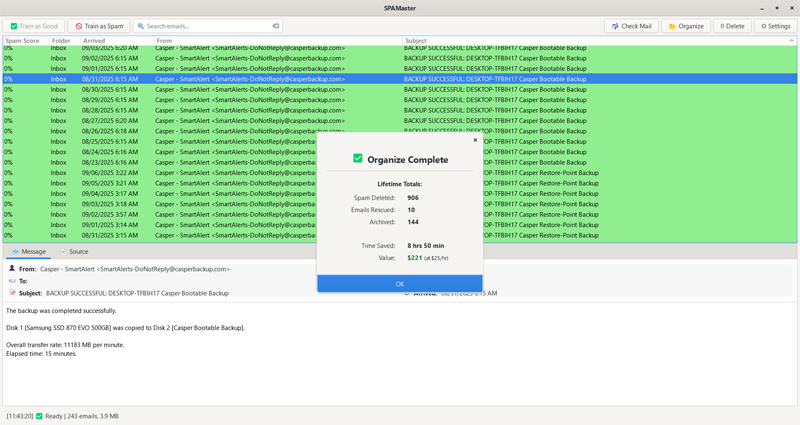Click the green Ready status icon

[x=39, y=416]
